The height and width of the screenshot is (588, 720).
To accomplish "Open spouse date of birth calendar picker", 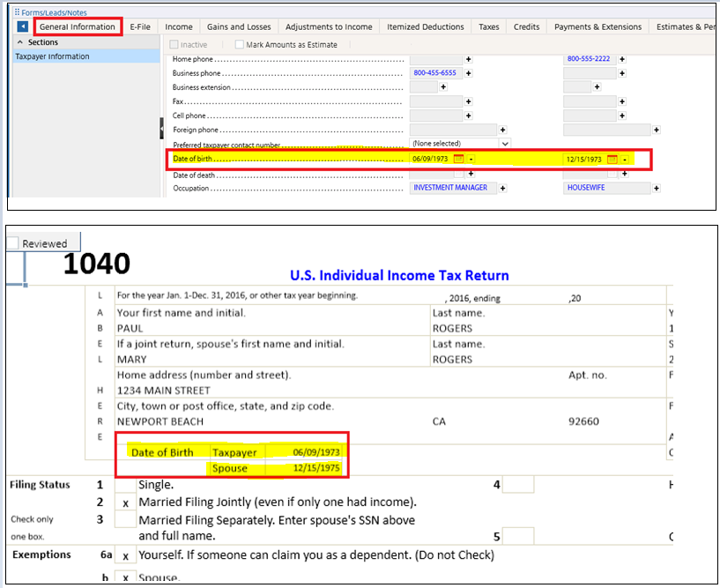I will click(612, 160).
